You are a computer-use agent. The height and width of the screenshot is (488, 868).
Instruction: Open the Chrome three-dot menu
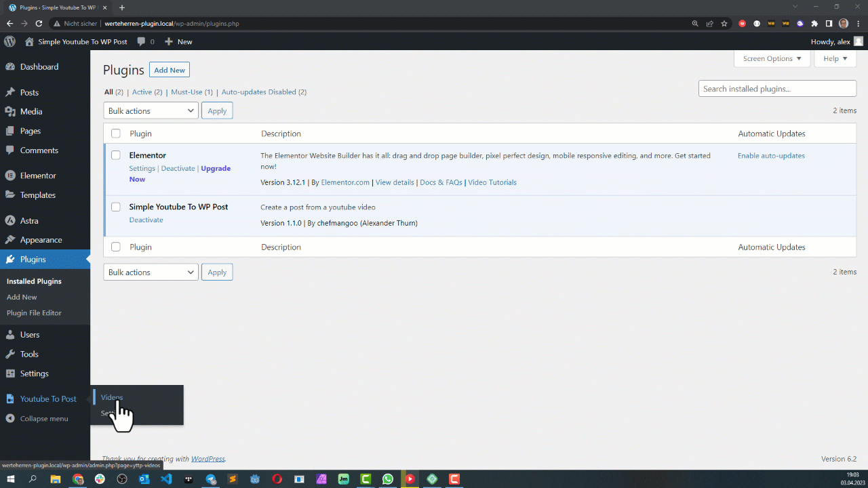(858, 23)
